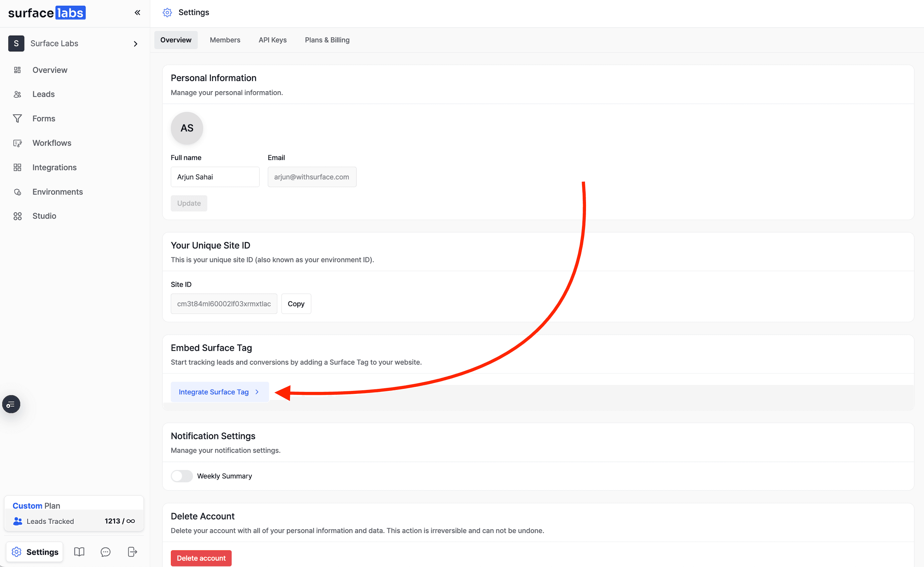Click the Forms funnel icon
The height and width of the screenshot is (567, 924).
[17, 119]
